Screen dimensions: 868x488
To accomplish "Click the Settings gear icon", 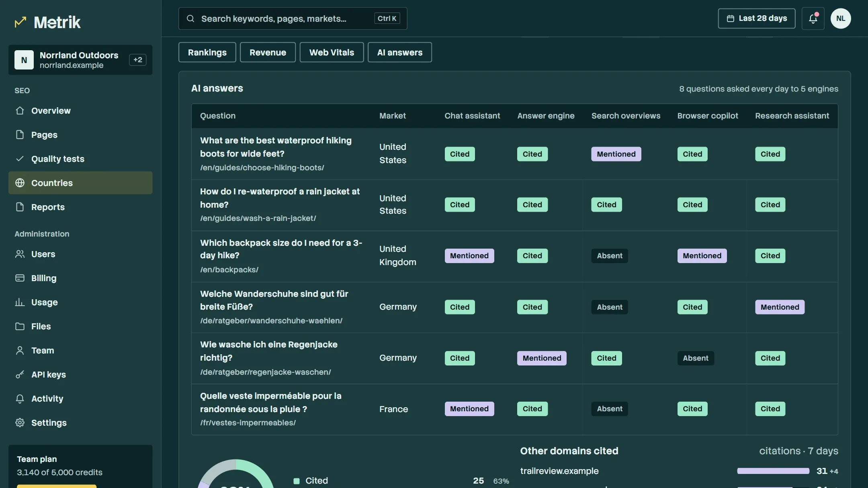I will [20, 423].
